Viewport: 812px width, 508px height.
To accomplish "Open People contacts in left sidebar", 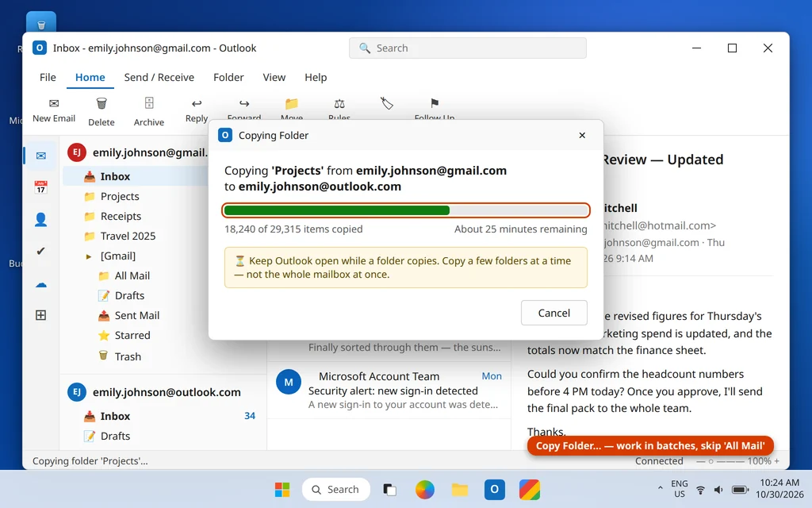I will [41, 219].
